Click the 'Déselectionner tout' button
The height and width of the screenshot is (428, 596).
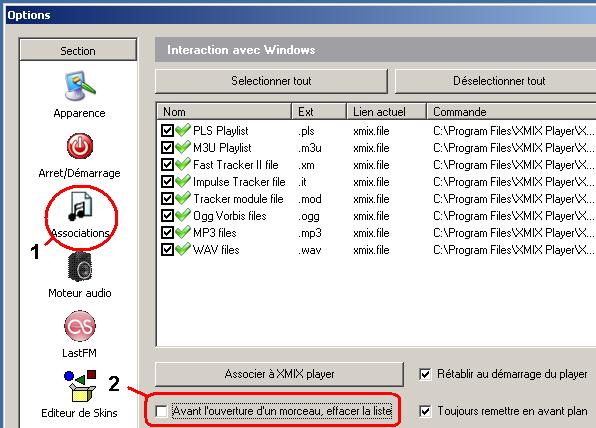tap(496, 81)
